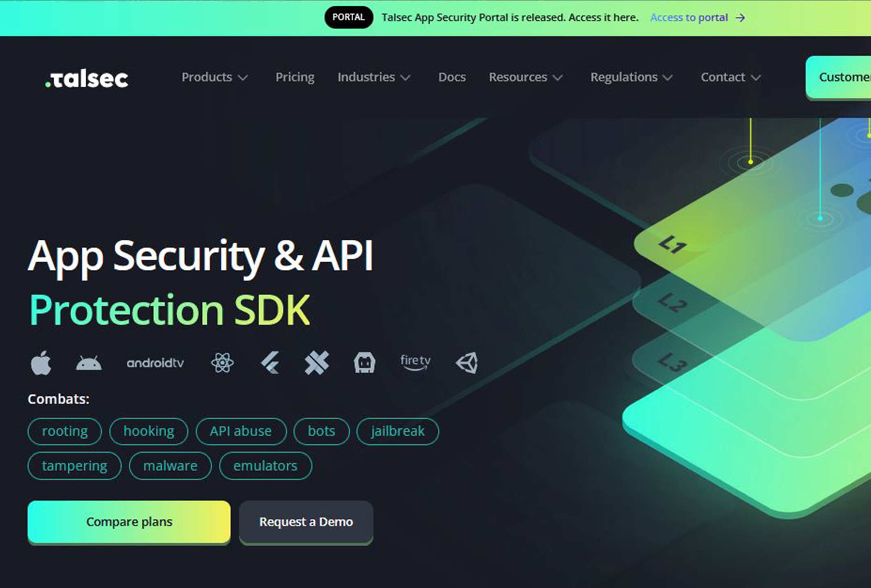The height and width of the screenshot is (588, 871).
Task: Select the Cordova platform icon
Action: 364,363
